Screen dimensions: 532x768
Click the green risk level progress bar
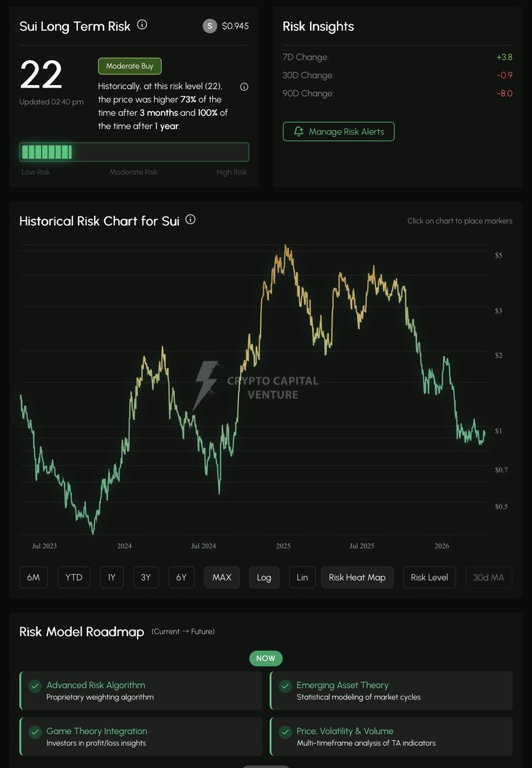(x=134, y=152)
